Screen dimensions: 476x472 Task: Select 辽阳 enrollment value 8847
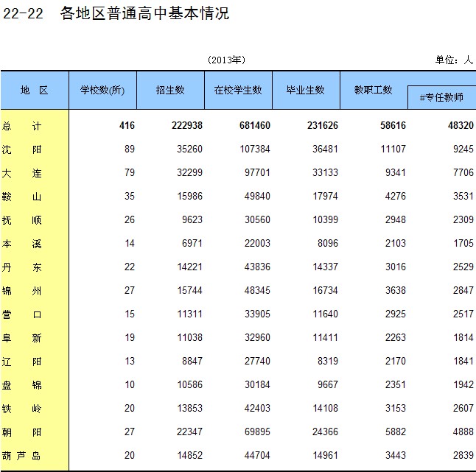click(192, 361)
